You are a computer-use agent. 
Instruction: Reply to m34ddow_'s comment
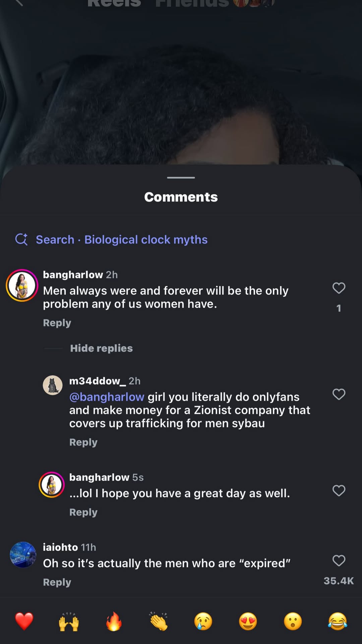click(x=83, y=442)
